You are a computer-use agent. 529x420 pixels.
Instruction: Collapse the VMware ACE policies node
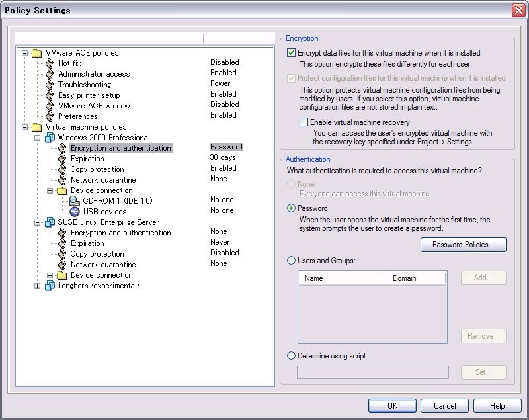[x=24, y=53]
